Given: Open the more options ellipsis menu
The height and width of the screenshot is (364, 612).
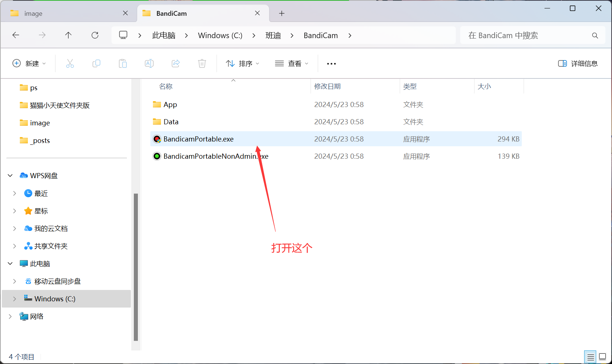Looking at the screenshot, I should point(331,64).
